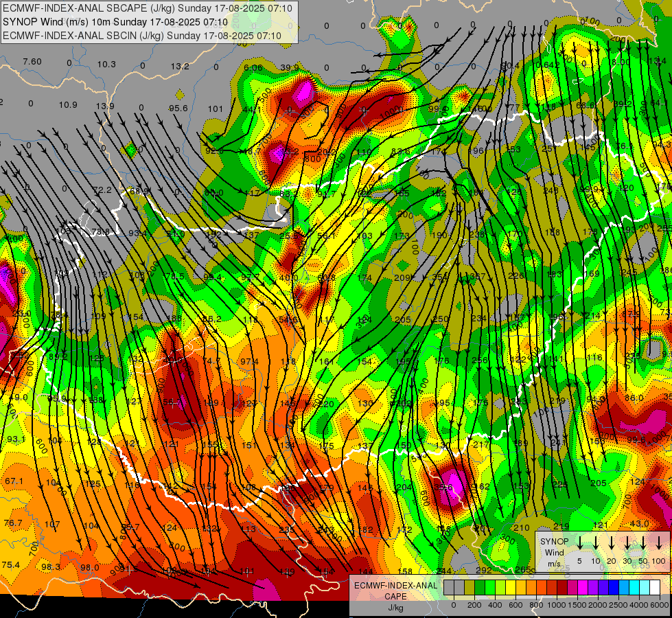The image size is (672, 618).
Task: Click the '2500' tick on CAPE scale
Action: coord(618,605)
